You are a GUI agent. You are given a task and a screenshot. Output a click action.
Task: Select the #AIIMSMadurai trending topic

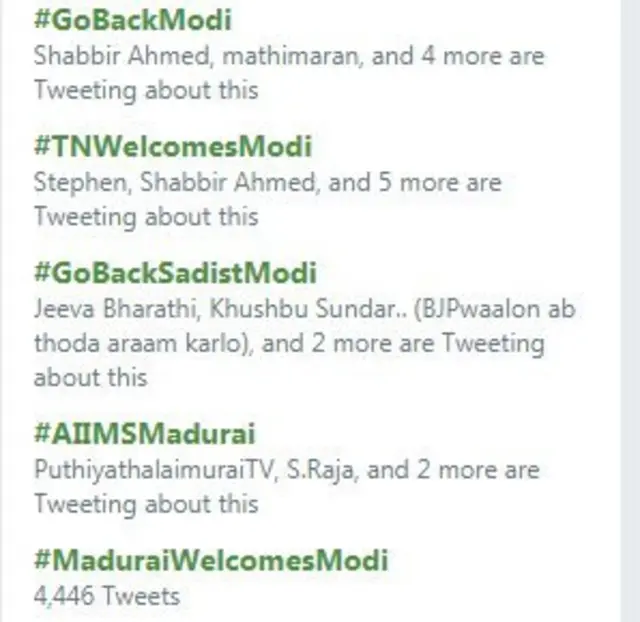click(144, 434)
